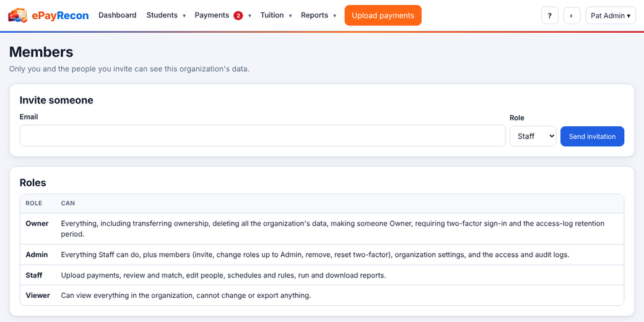The height and width of the screenshot is (322, 644).
Task: Open the Role dropdown set to Staff
Action: (533, 136)
